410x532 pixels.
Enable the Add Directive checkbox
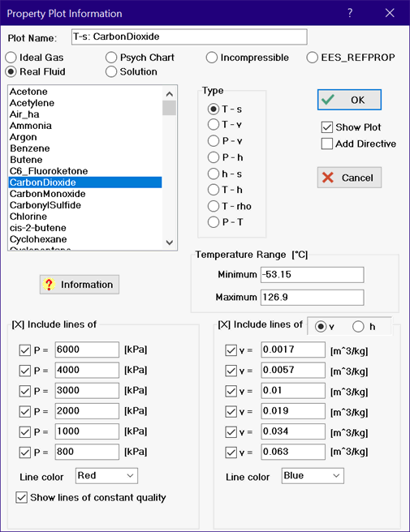pyautogui.click(x=326, y=144)
